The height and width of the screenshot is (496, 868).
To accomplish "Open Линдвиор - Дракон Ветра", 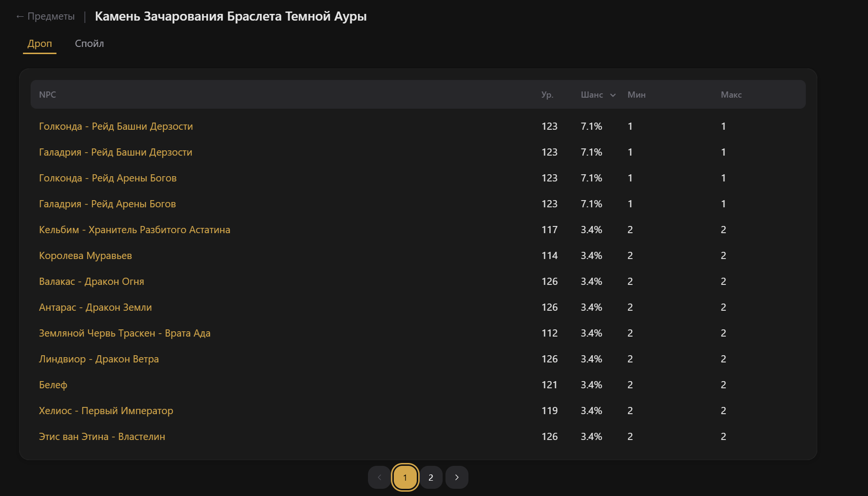I will click(x=99, y=359).
